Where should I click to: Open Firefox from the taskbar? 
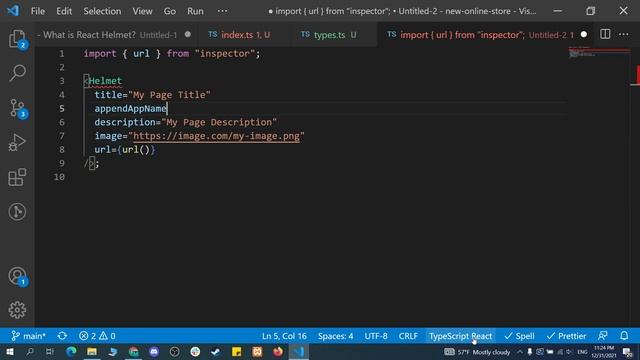tap(278, 352)
